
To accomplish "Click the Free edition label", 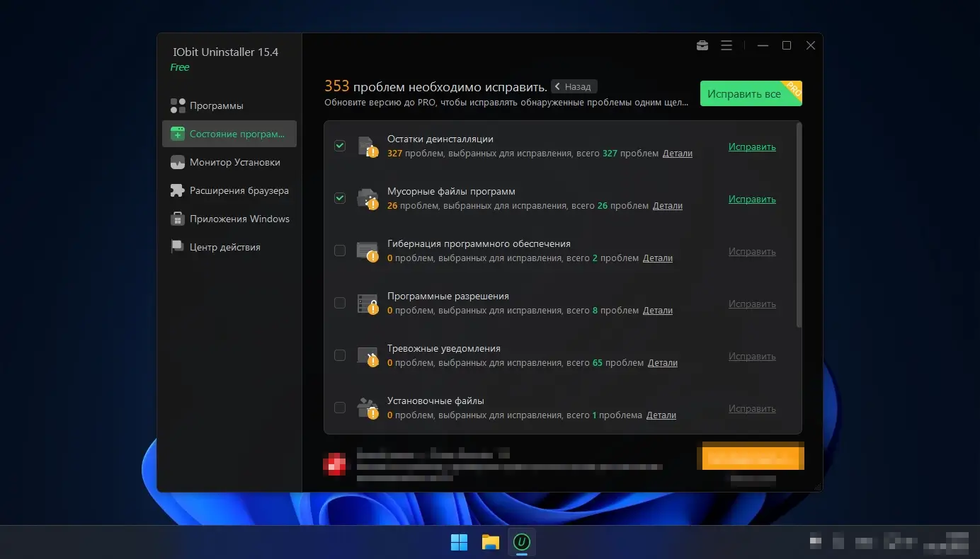I will click(180, 67).
